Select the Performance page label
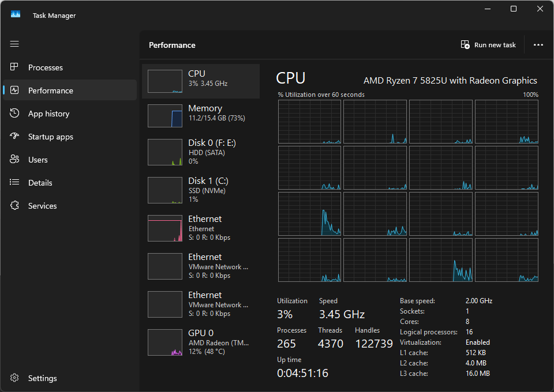Viewport: 554px width, 392px height. coord(51,91)
